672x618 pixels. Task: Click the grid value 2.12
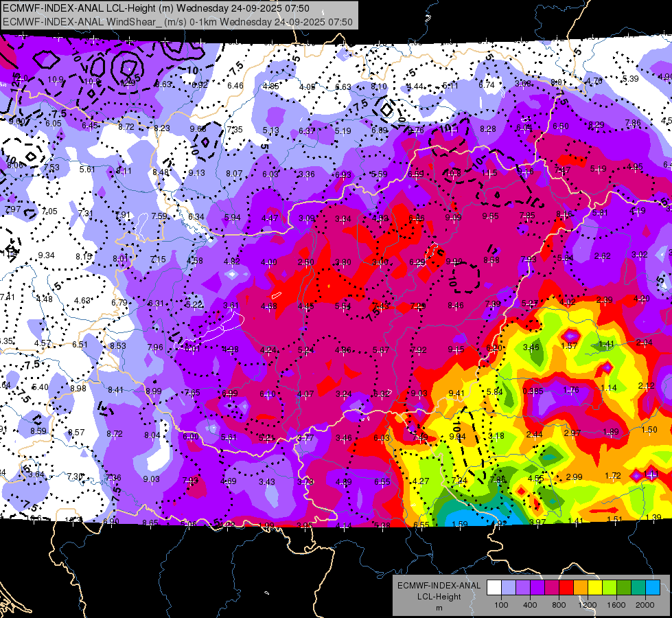click(647, 385)
